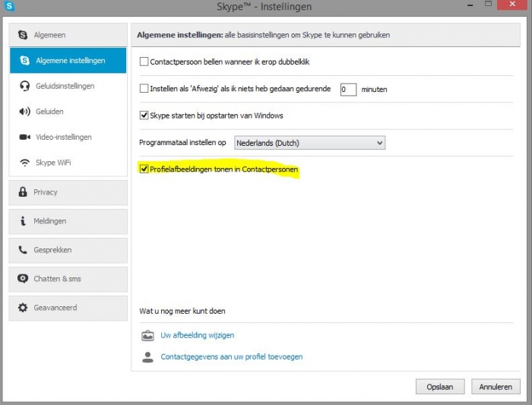Click the info icon for Meldingen
Screen dimensions: 532x405
[23, 221]
